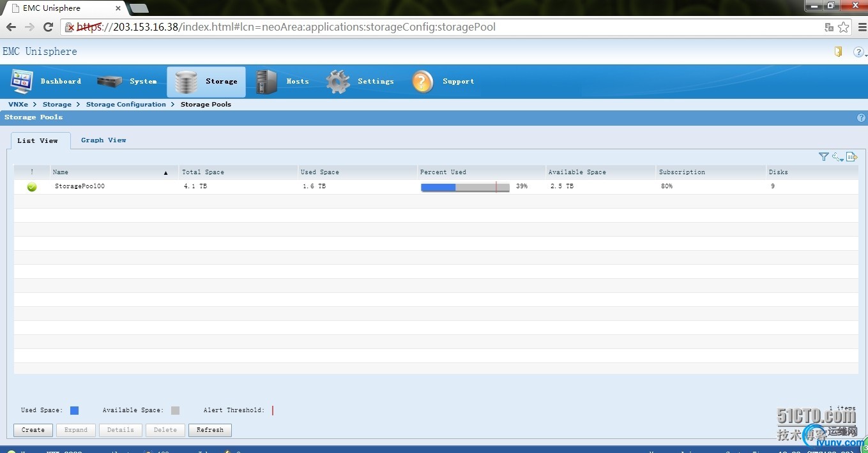Screen dimensions: 868x453
Task: Click the EMC Unisphere header title
Action: (40, 52)
